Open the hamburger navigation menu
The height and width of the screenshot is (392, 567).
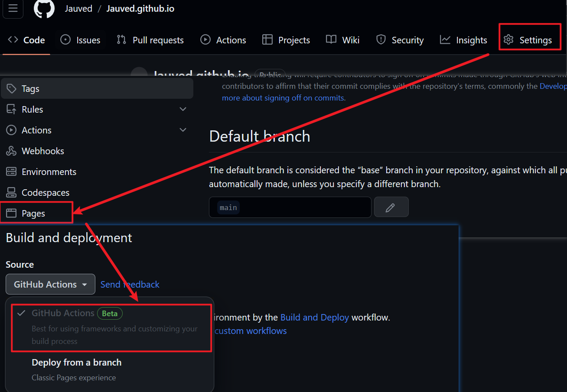click(13, 8)
